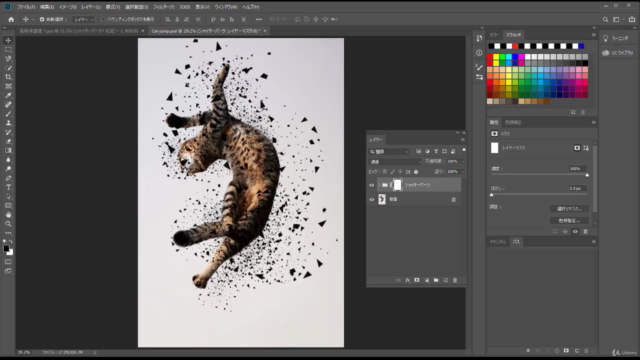Open the auto-select レイヤー dropdown
This screenshot has height=360, width=640.
tap(84, 19)
